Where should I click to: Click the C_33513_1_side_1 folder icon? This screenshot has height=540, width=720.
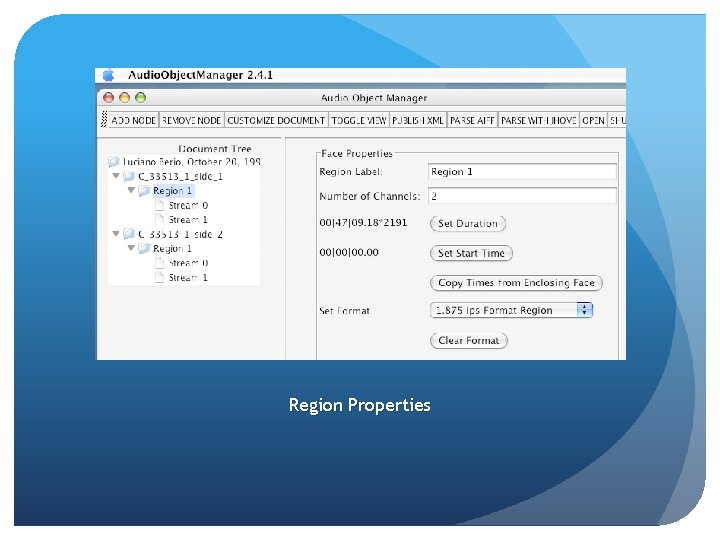click(129, 176)
